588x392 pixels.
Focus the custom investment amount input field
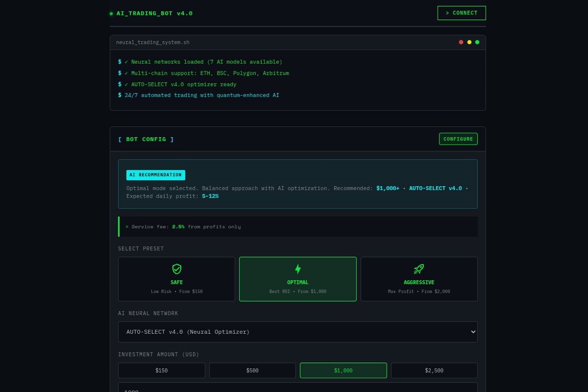coord(298,388)
